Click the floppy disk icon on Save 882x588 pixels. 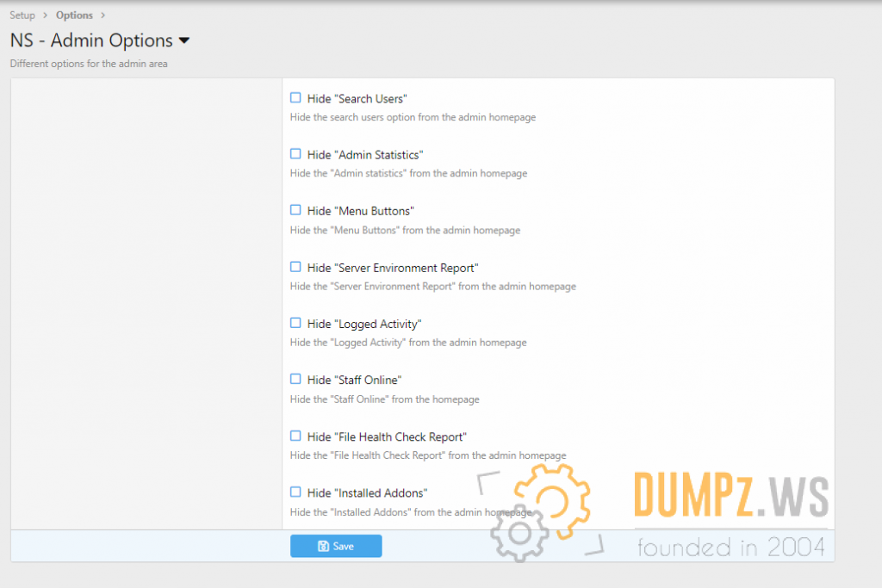[323, 546]
